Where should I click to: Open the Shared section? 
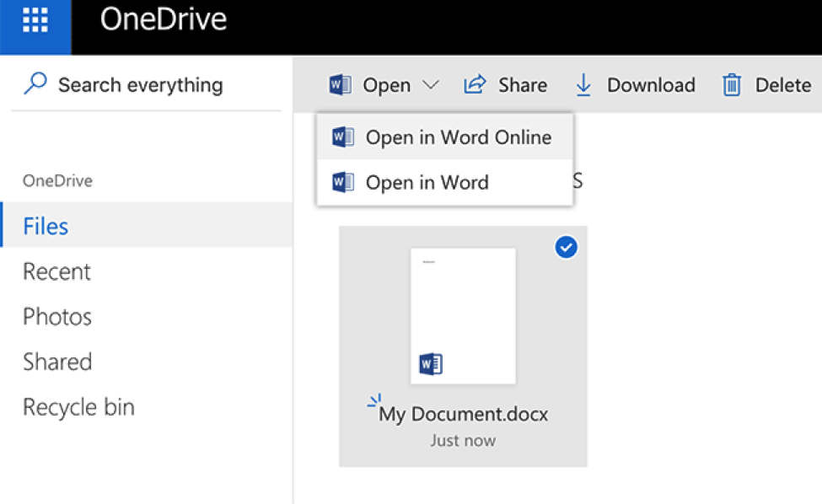click(57, 362)
